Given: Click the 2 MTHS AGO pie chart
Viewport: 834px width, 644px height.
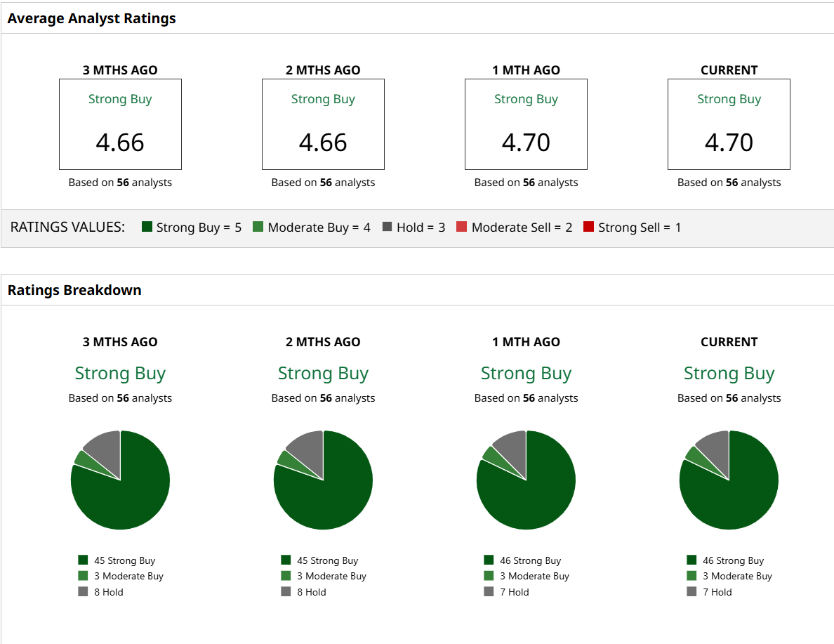Looking at the screenshot, I should [x=323, y=480].
